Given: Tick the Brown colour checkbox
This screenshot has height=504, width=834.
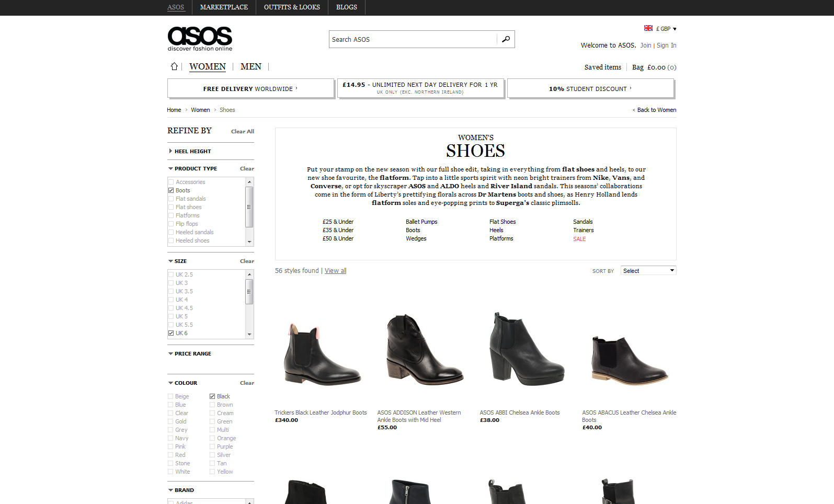Looking at the screenshot, I should (x=212, y=405).
